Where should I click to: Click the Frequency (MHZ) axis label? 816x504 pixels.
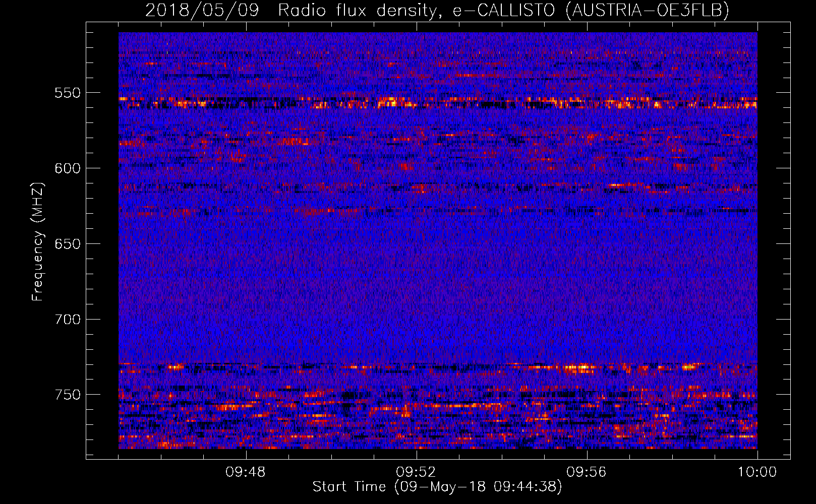pos(38,241)
